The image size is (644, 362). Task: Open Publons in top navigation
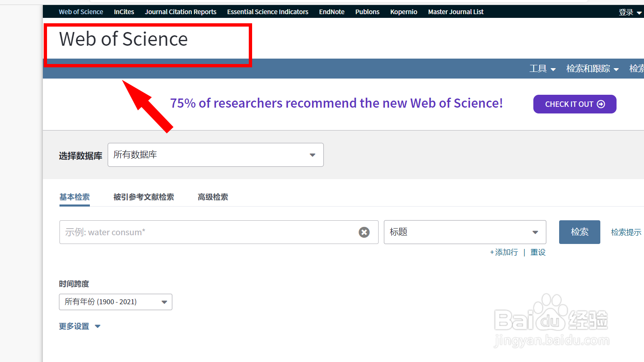[x=367, y=12]
